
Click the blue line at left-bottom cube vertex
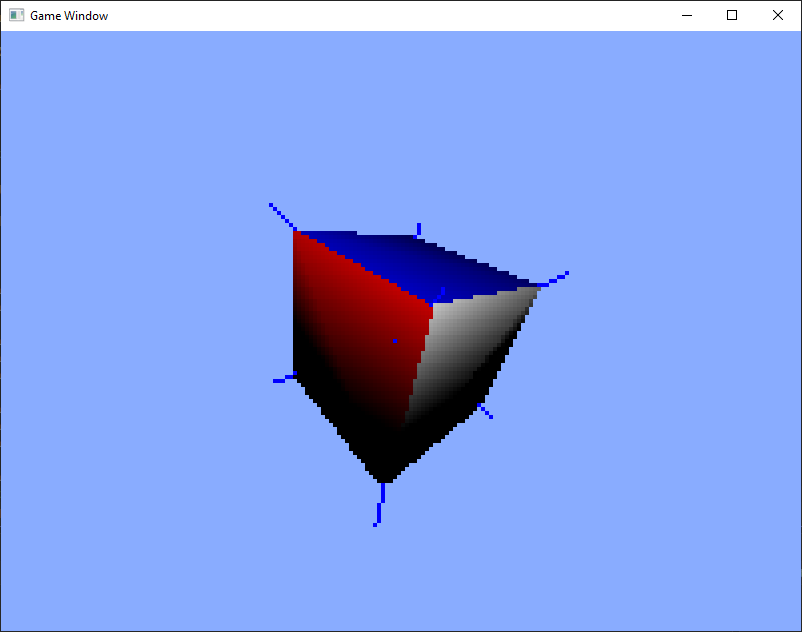285,378
